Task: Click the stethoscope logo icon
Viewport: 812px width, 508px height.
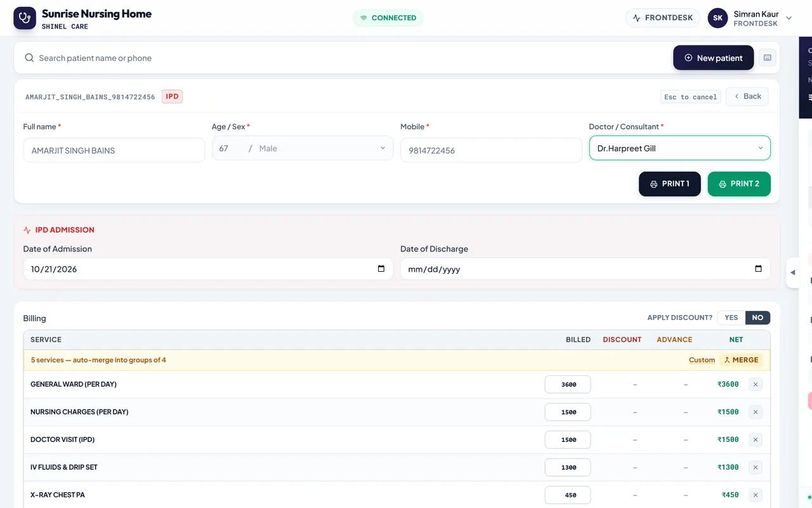Action: [x=25, y=18]
